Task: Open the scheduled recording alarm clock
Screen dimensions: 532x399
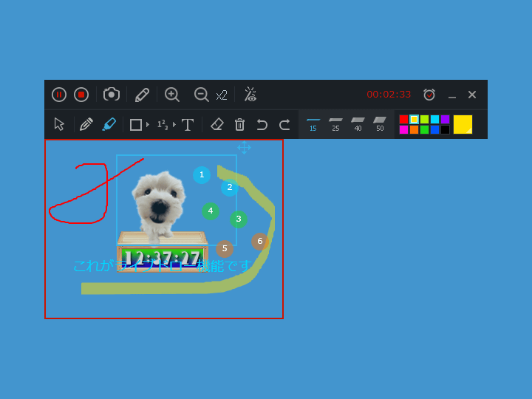Action: [429, 95]
